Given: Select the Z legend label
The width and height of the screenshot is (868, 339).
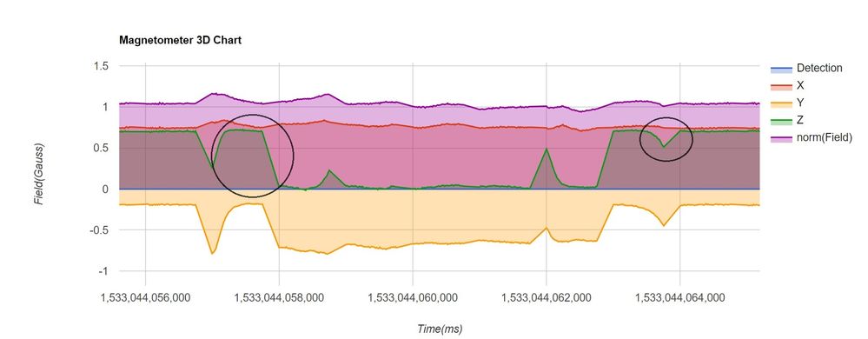Looking at the screenshot, I should (800, 120).
